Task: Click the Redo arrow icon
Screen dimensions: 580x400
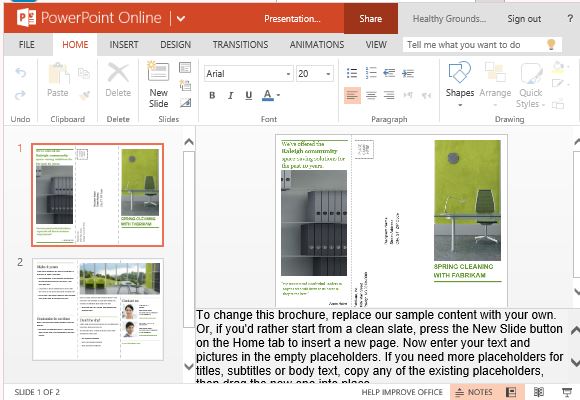Action: click(21, 95)
